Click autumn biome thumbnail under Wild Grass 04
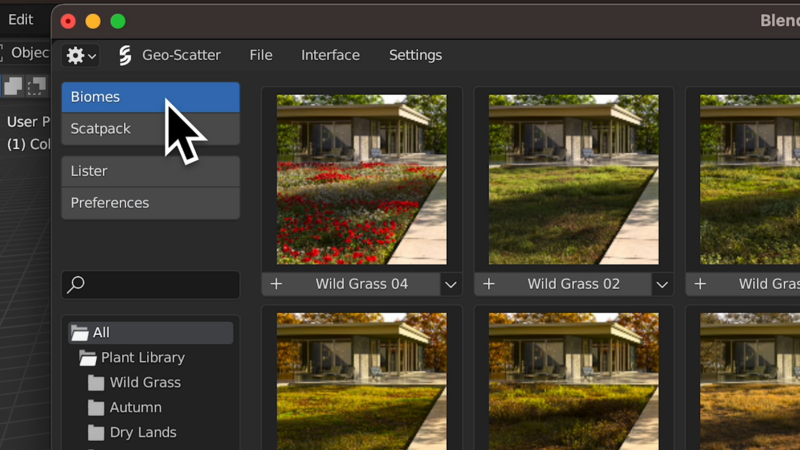The height and width of the screenshot is (450, 800). coord(362,381)
